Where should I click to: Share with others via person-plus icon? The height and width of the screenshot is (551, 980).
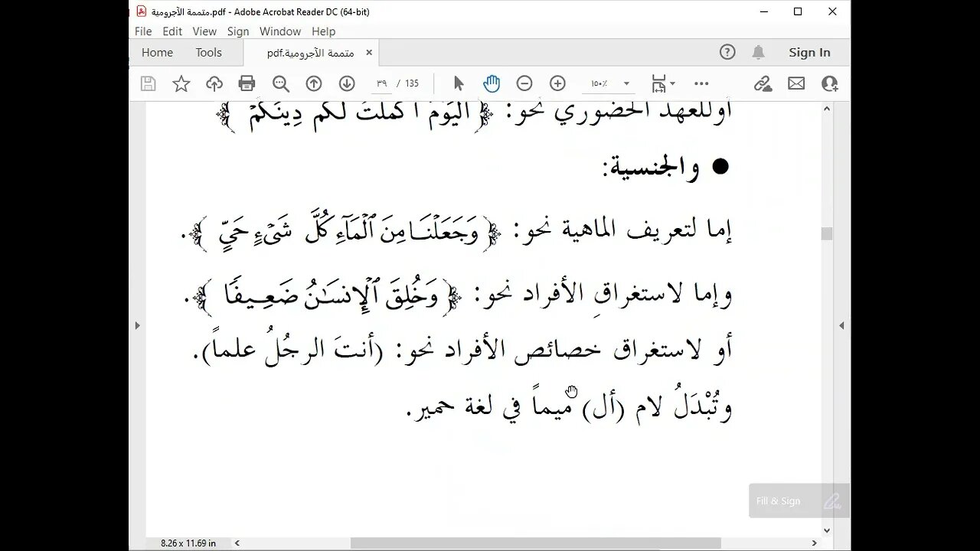point(830,83)
